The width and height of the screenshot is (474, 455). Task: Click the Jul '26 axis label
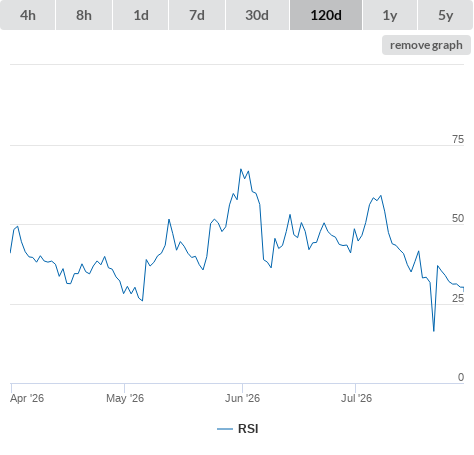356,398
